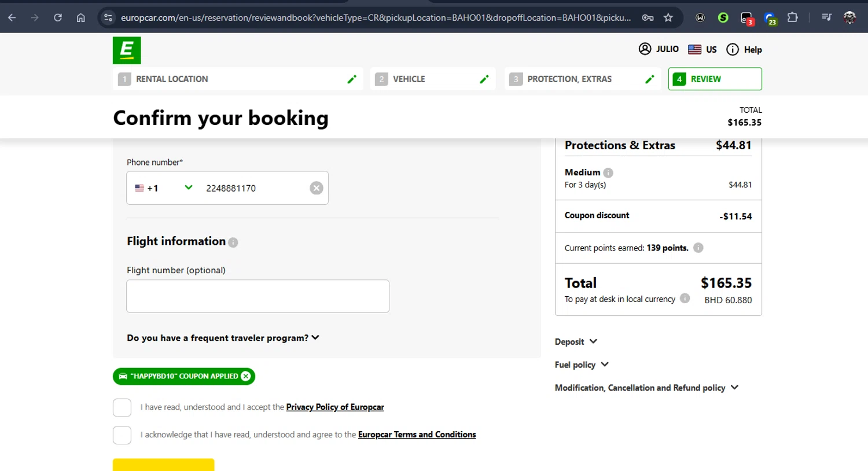Click the BHD 60.880 local amount
The width and height of the screenshot is (868, 471).
click(x=728, y=300)
